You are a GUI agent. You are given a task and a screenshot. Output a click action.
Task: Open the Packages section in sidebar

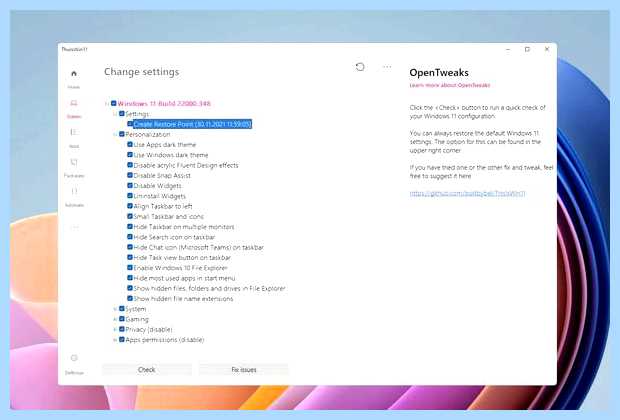[74, 167]
